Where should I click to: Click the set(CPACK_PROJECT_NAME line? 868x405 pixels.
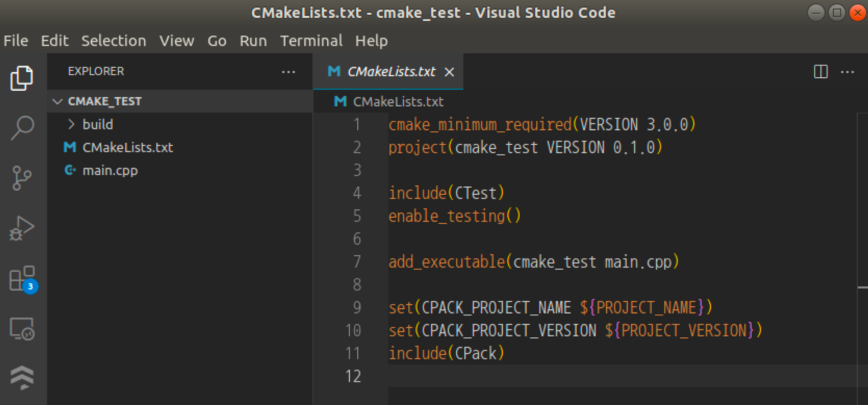[x=550, y=307]
